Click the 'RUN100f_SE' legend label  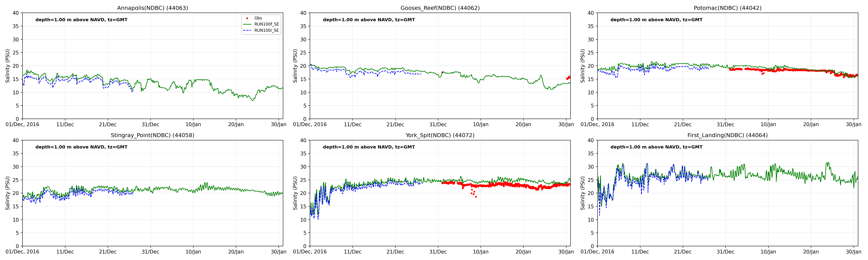[266, 24]
